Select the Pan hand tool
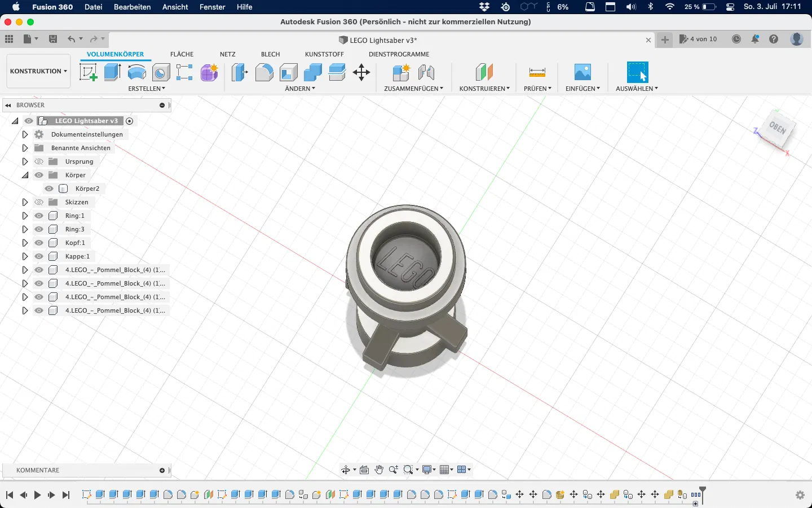812x508 pixels. (379, 470)
